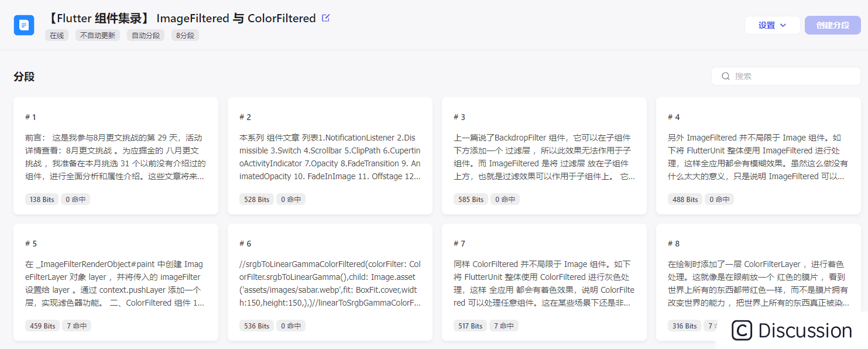Click 0 命中 badge on segment 2
This screenshot has height=349, width=868.
coord(291,200)
